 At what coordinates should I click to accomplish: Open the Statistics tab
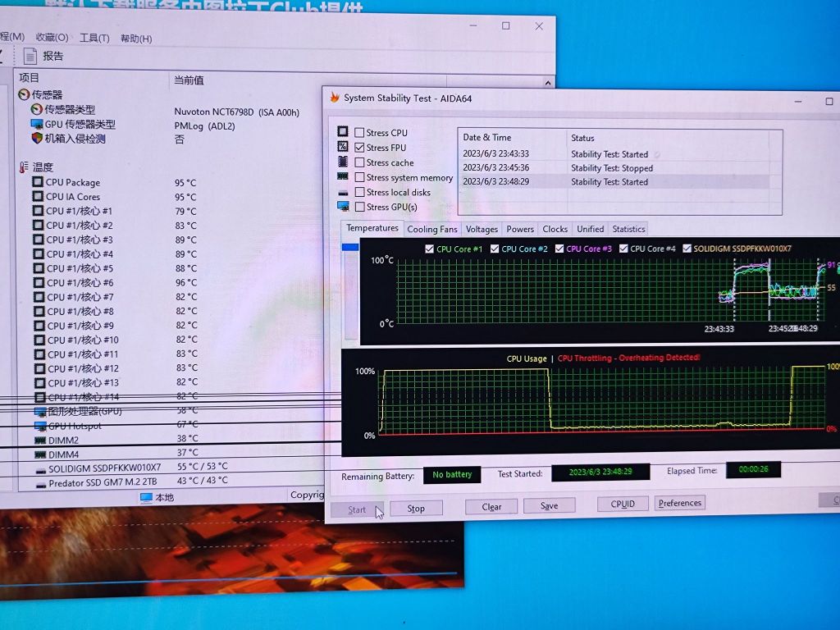click(x=628, y=230)
